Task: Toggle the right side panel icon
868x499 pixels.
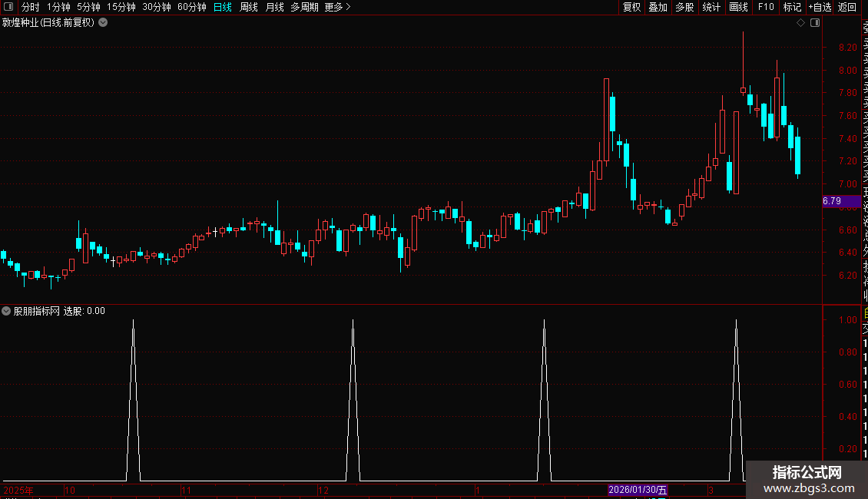Action: pyautogui.click(x=815, y=23)
